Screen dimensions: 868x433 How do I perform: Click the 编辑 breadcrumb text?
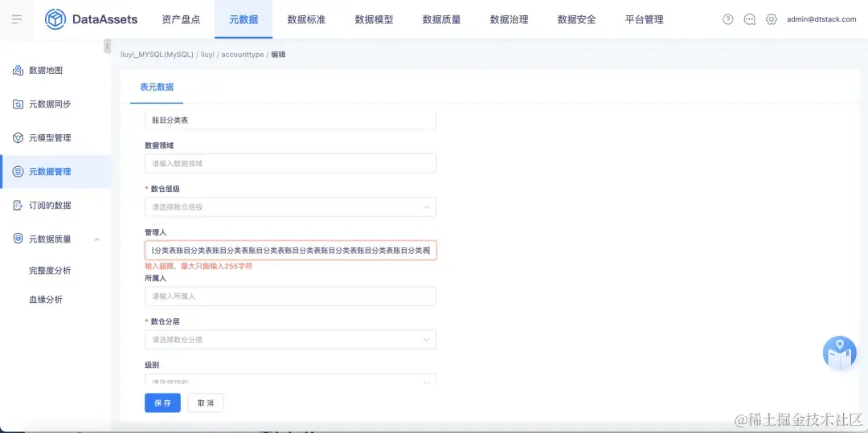[x=278, y=55]
